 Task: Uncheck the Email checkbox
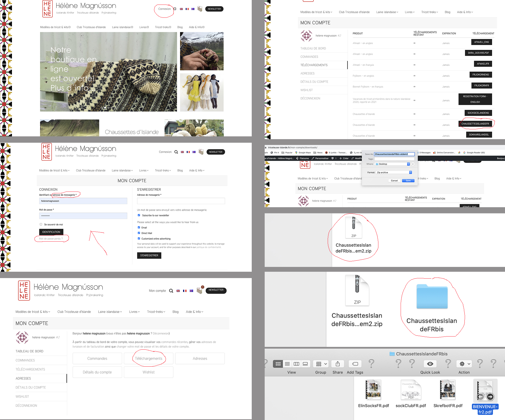[139, 227]
